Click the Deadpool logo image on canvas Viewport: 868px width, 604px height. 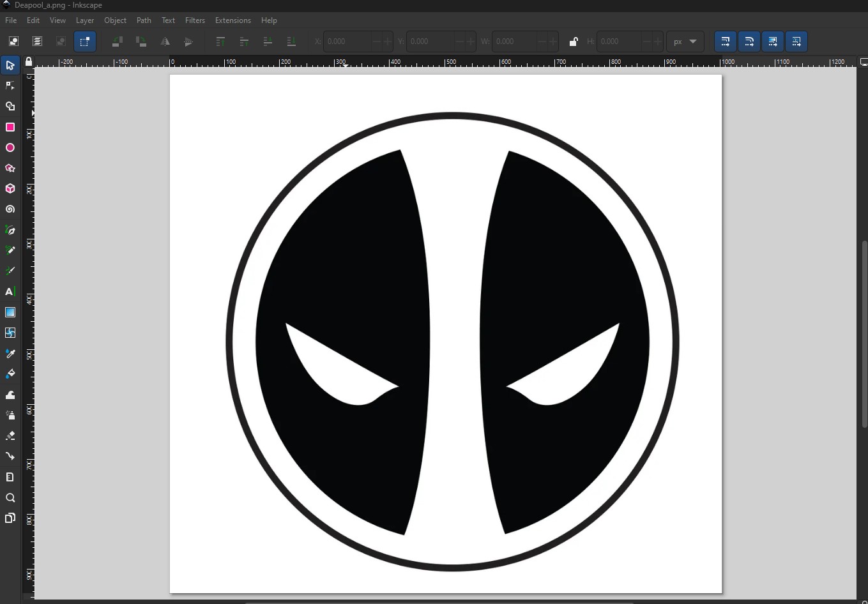[452, 342]
